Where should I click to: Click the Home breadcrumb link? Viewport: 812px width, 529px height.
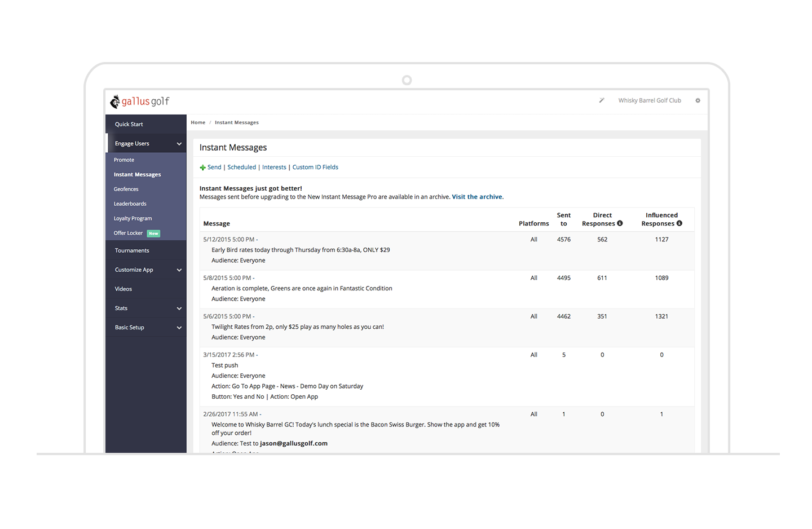[198, 122]
